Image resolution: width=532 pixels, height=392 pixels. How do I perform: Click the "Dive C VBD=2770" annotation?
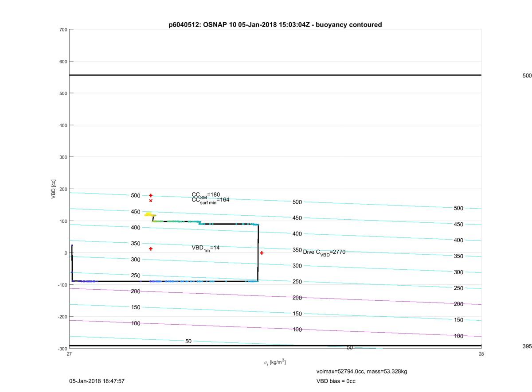coord(324,252)
